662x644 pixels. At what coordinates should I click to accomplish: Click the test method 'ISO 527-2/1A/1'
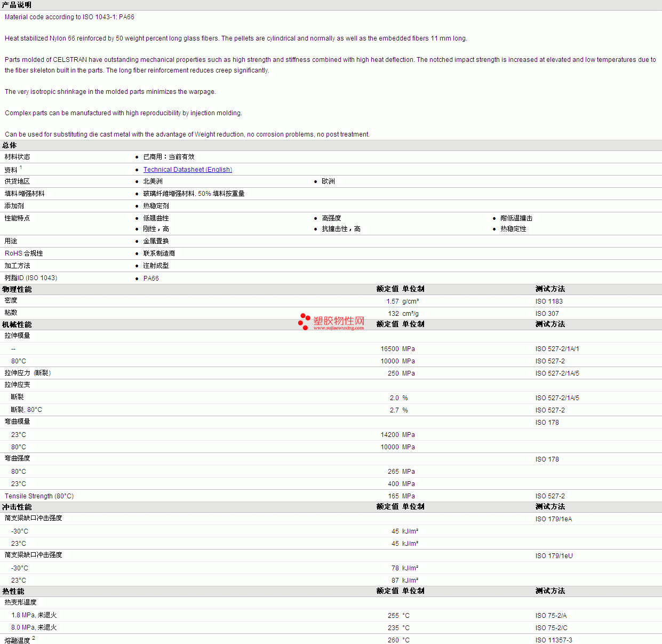click(557, 349)
